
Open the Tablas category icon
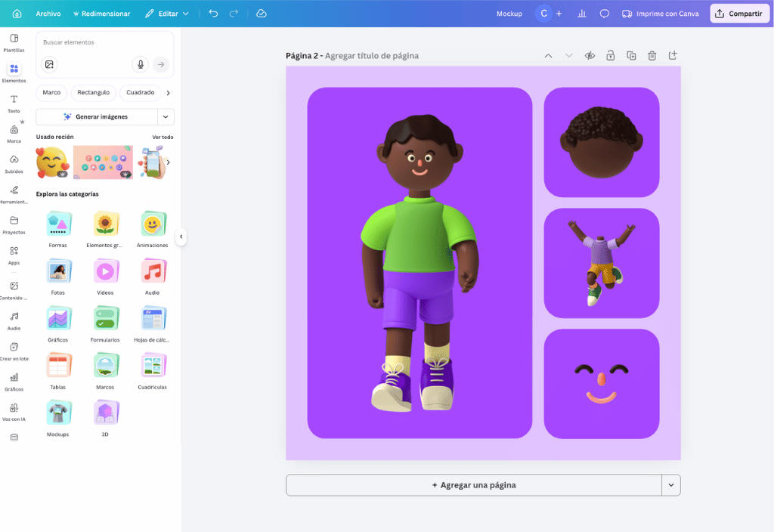click(59, 366)
